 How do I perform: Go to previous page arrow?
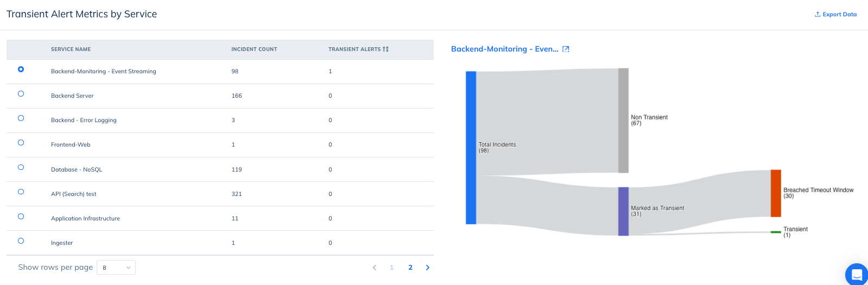coord(374,268)
